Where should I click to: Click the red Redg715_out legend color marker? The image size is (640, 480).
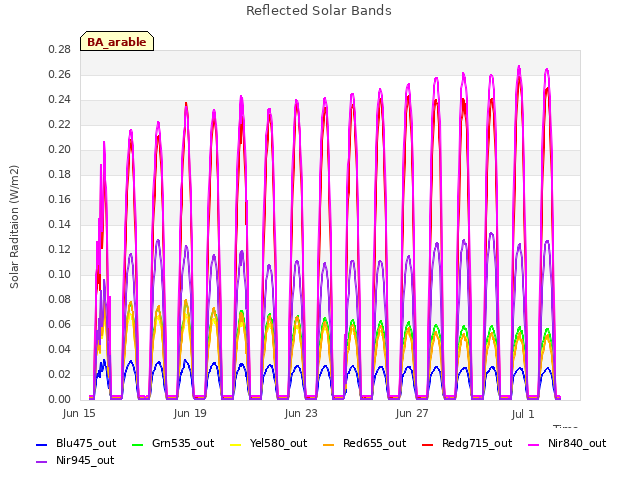pos(428,444)
